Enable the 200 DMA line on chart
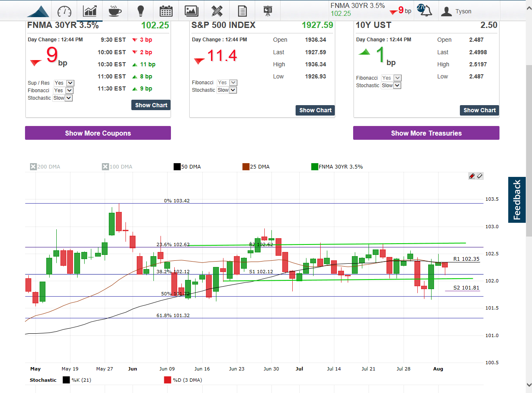The image size is (532, 393). (x=33, y=167)
